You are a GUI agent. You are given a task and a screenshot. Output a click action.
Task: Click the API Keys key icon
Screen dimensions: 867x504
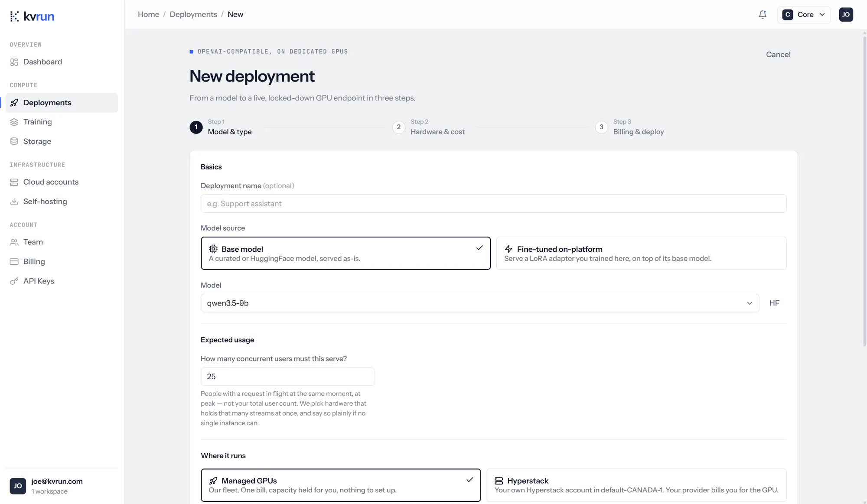(x=14, y=281)
